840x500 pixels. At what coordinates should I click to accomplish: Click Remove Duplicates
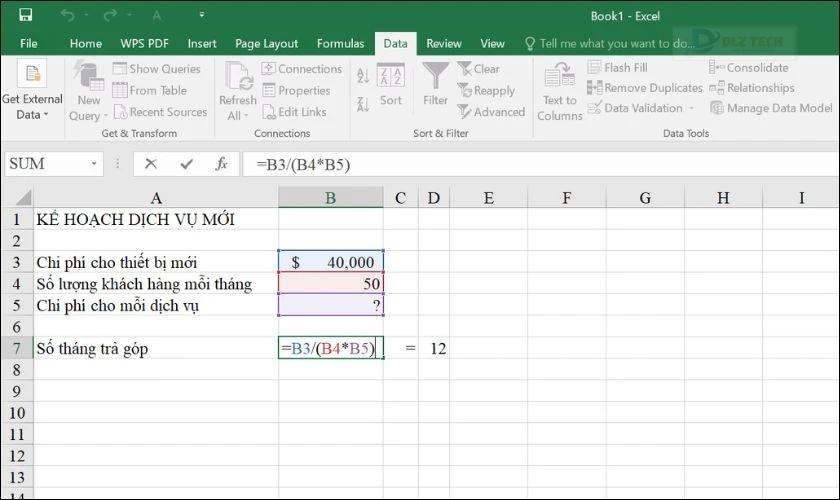(x=644, y=87)
